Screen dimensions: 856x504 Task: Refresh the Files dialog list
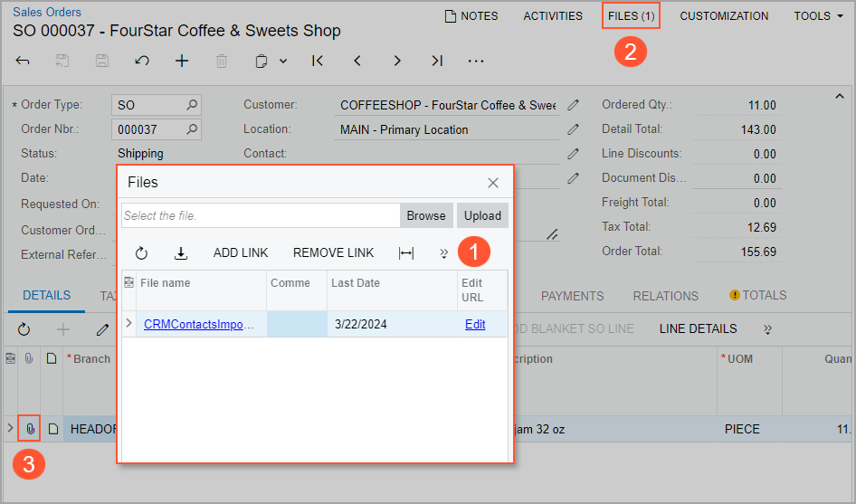tap(141, 253)
